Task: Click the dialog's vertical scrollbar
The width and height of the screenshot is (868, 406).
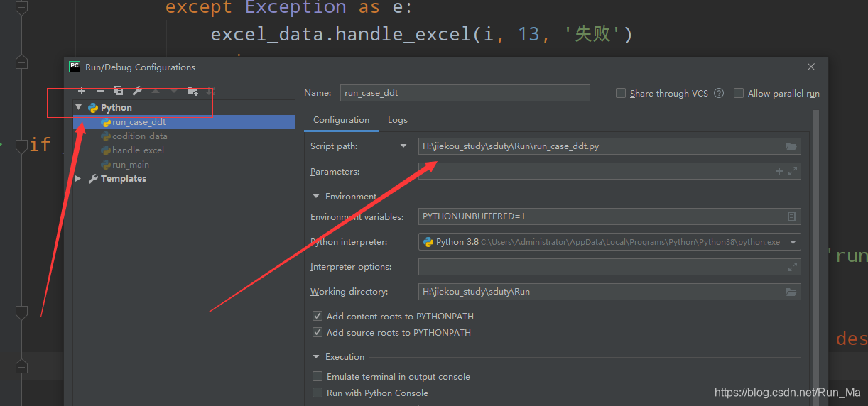Action: pos(815,257)
